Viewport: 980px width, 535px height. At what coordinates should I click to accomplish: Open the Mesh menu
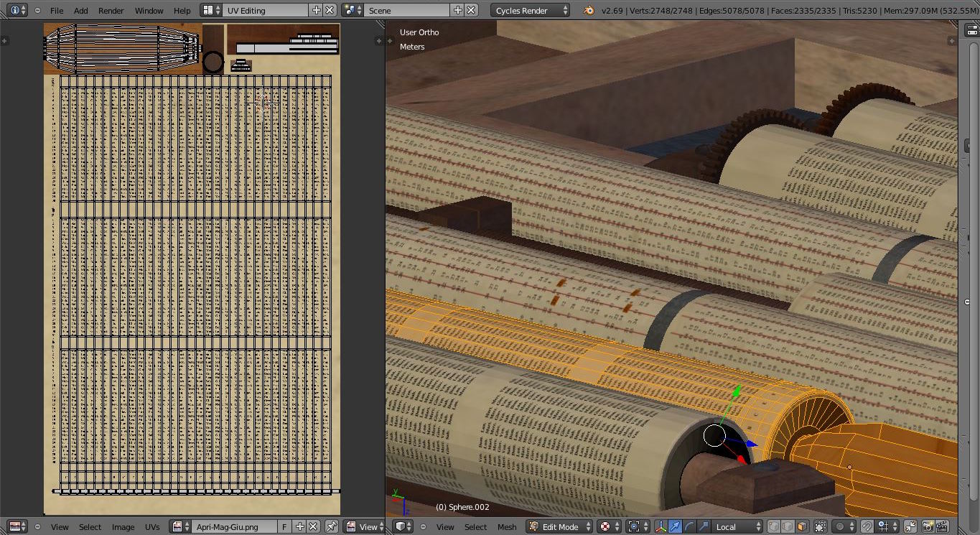point(507,526)
